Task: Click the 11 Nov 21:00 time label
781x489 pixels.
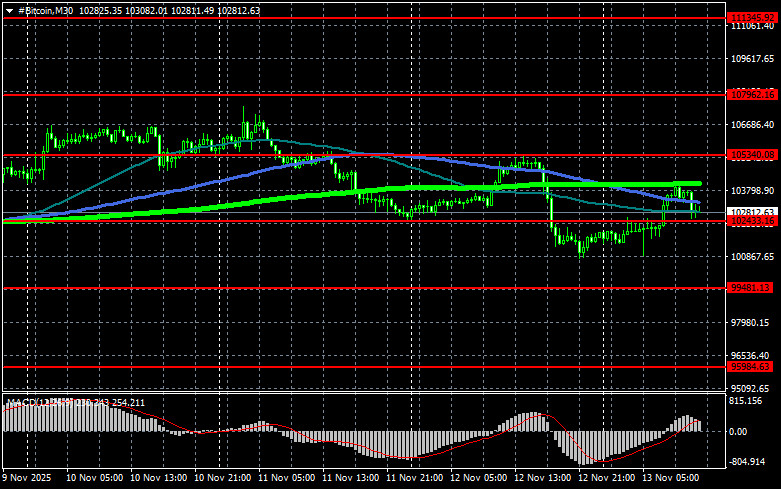Action: (414, 478)
